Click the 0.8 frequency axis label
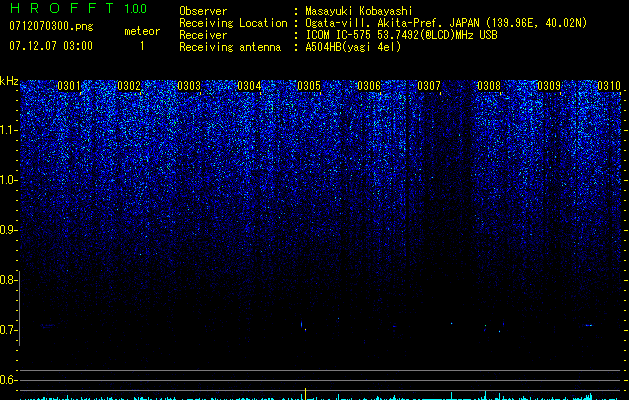 (x=8, y=280)
